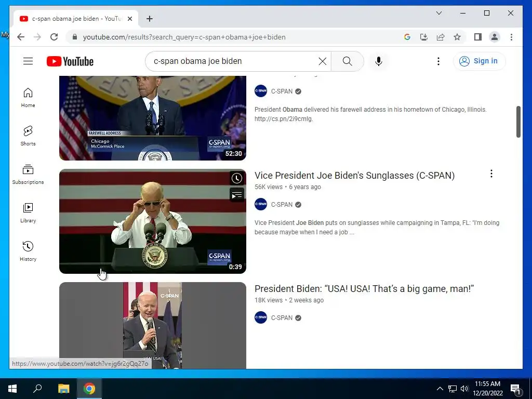Open Shorts in the sidebar
This screenshot has height=399, width=532.
[28, 136]
